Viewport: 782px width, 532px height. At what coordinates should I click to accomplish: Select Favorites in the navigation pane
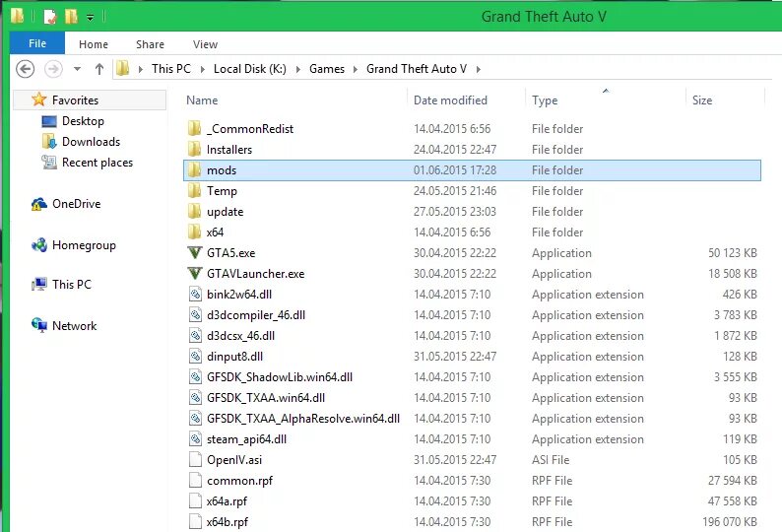pyautogui.click(x=75, y=100)
